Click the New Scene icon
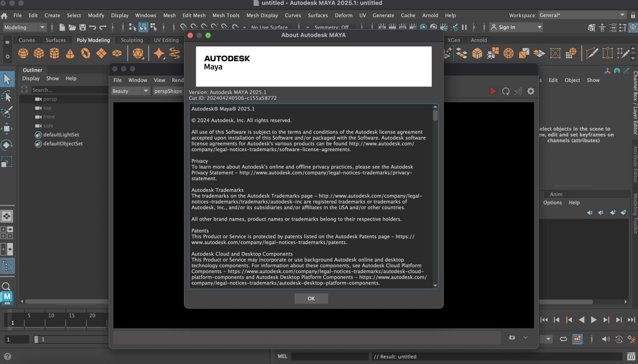638x364 pixels. (x=62, y=27)
